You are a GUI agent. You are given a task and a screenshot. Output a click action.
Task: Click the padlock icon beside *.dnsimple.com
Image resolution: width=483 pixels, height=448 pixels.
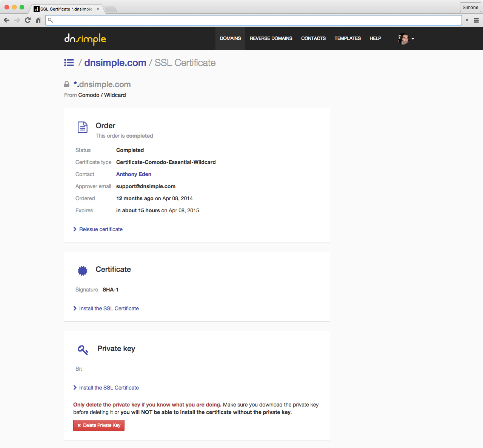(67, 84)
